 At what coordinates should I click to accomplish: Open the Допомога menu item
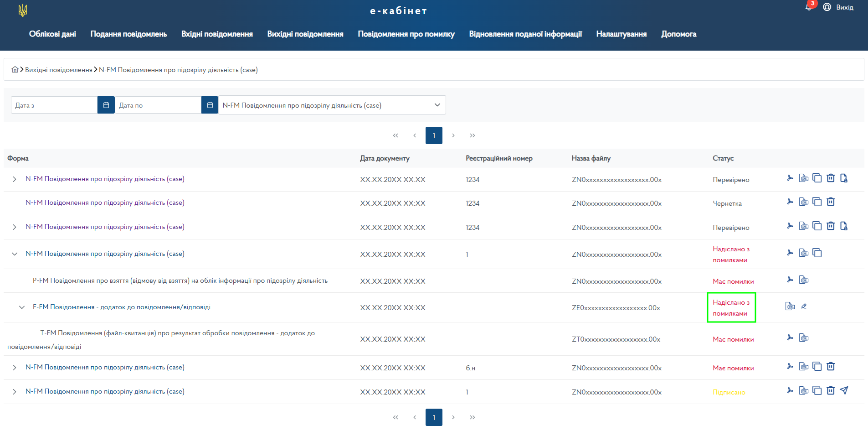point(678,34)
